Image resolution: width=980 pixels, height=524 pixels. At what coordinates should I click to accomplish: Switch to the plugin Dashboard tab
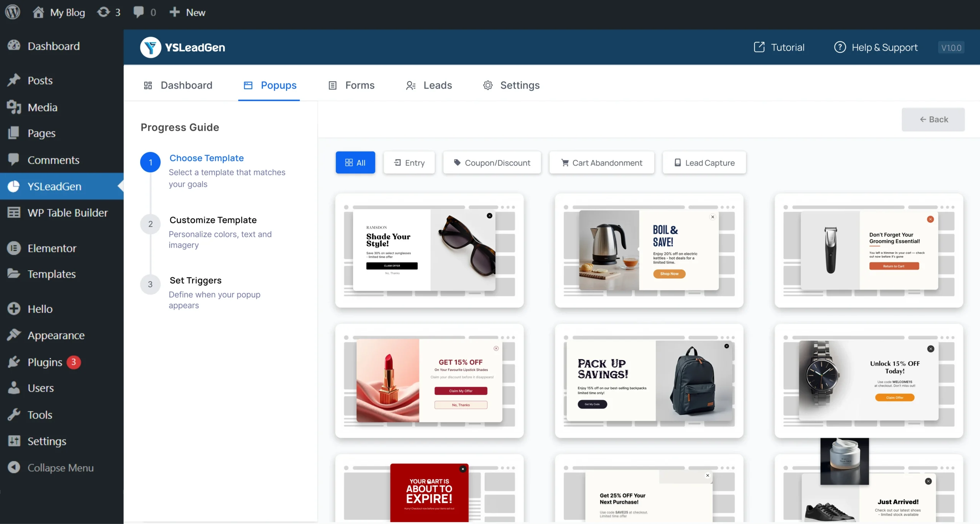(178, 85)
